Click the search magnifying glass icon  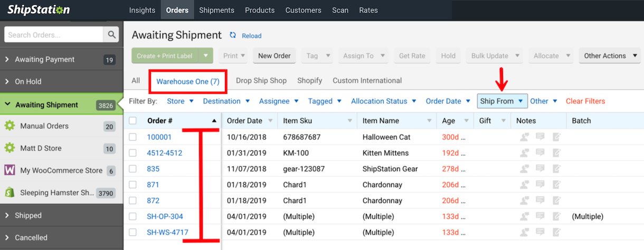point(111,35)
